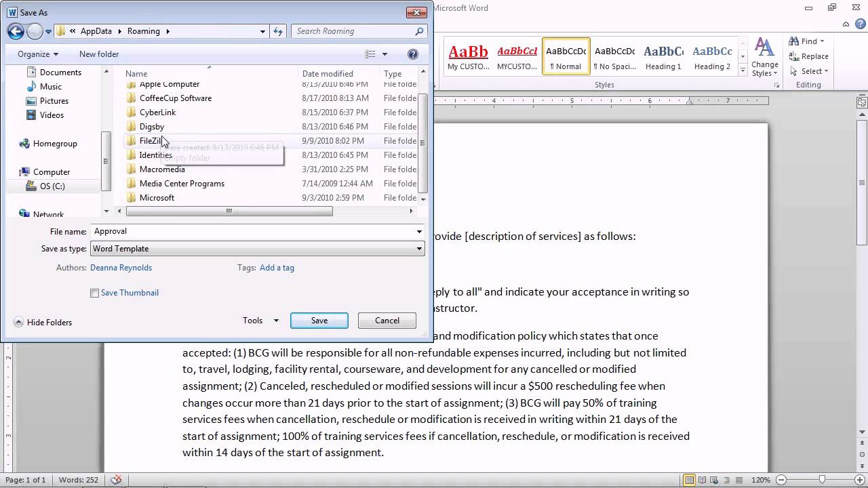Go back with the Save As back arrow
Image resolution: width=868 pixels, height=488 pixels.
(x=16, y=31)
